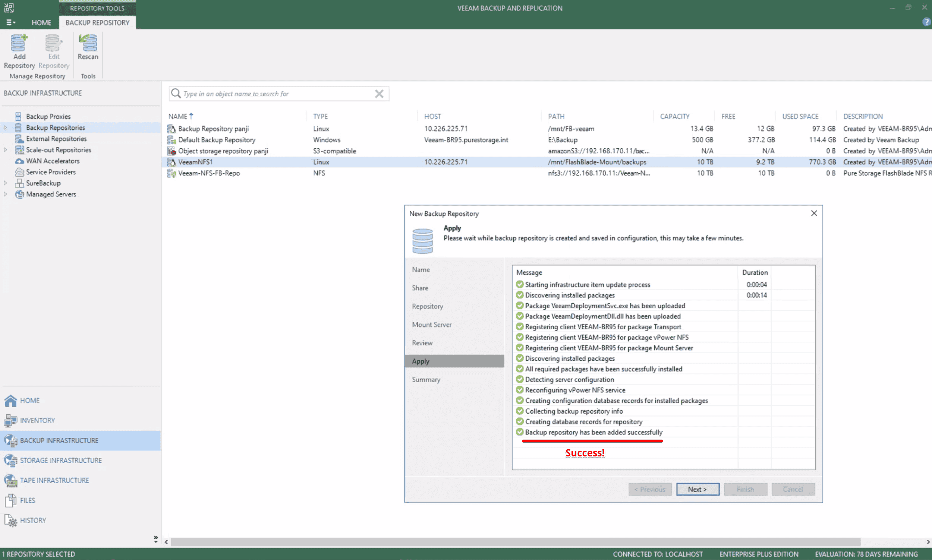Image resolution: width=932 pixels, height=560 pixels.
Task: Select the Default Backup Repository row icon
Action: (171, 140)
